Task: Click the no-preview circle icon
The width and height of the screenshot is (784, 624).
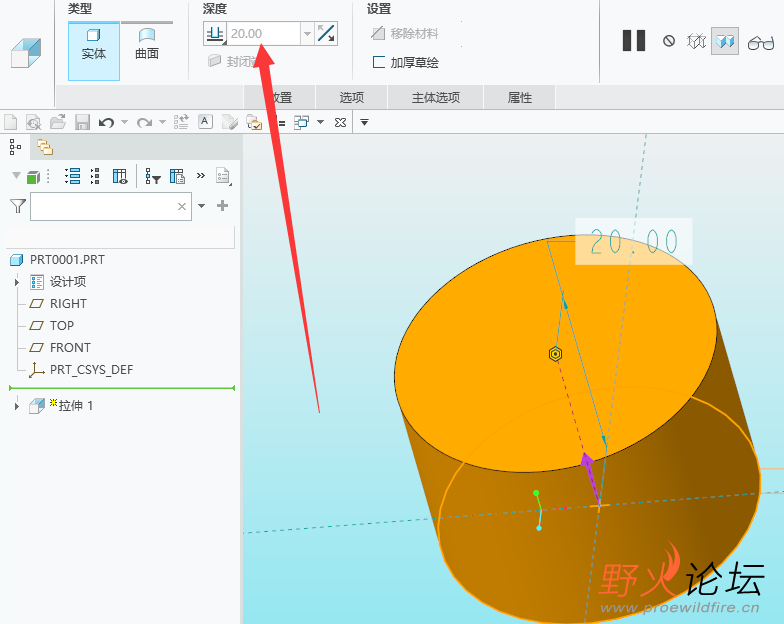Action: 668,41
